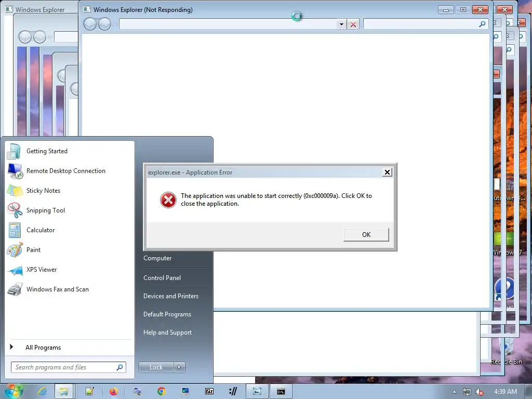Click the forward button in Not Responding Explorer
532x399 pixels.
104,24
